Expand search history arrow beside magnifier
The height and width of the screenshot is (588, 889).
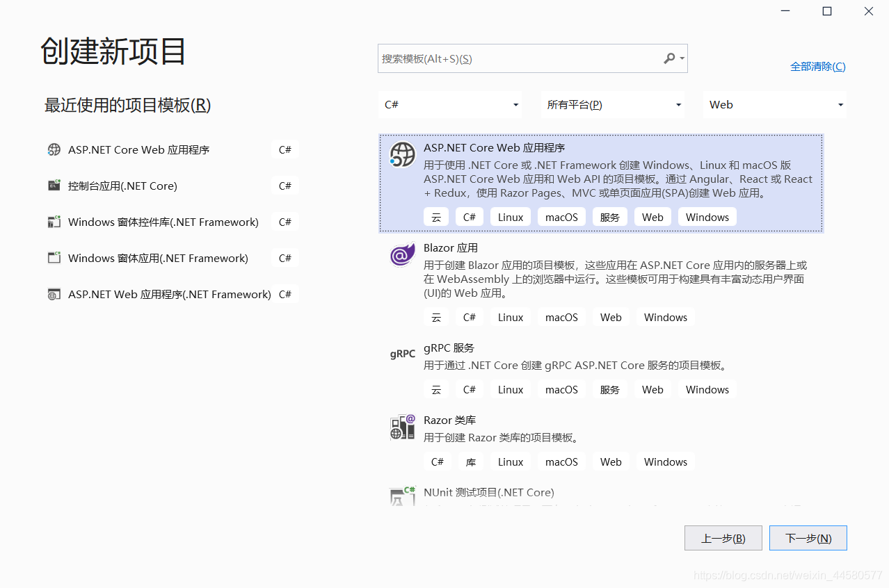[682, 59]
